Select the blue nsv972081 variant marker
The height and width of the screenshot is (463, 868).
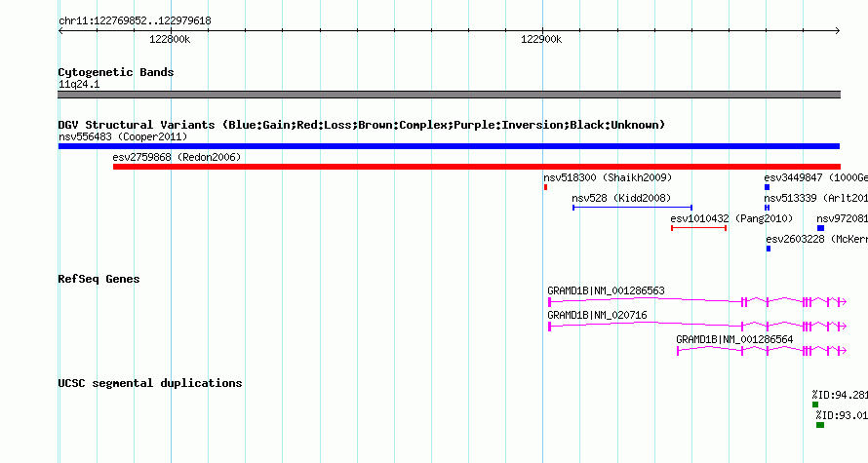(x=820, y=228)
